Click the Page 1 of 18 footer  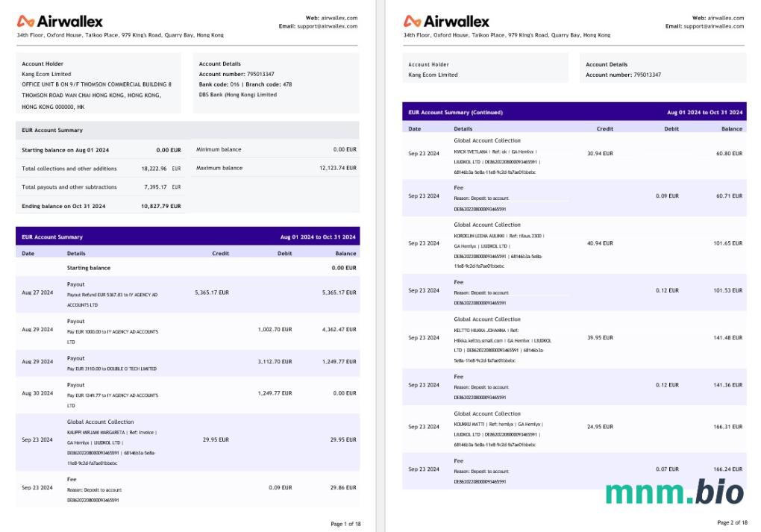345,524
